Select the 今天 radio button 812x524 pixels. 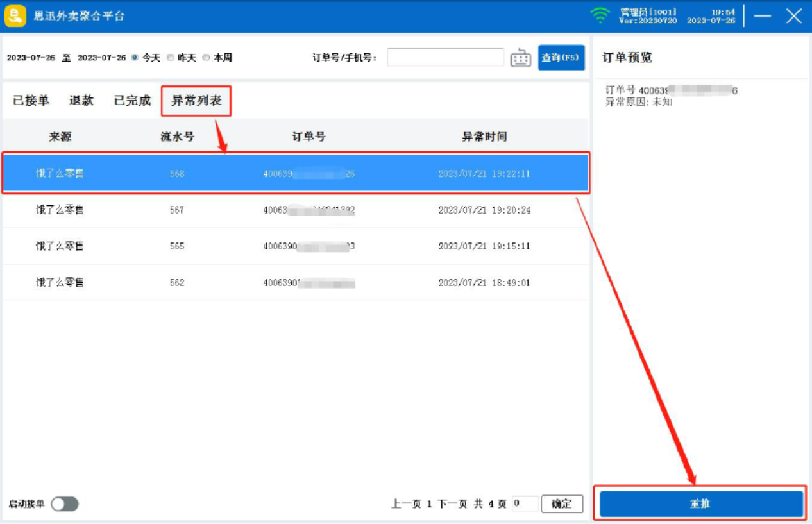[135, 58]
